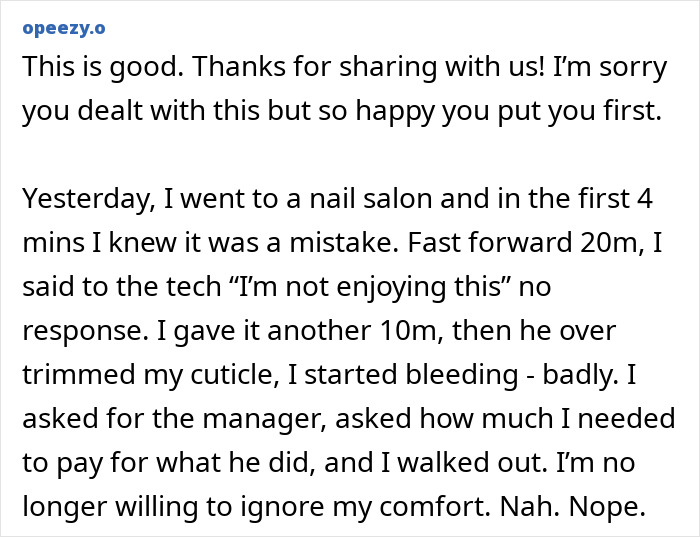Click the word "Yesterday" in the comment

pos(83,198)
